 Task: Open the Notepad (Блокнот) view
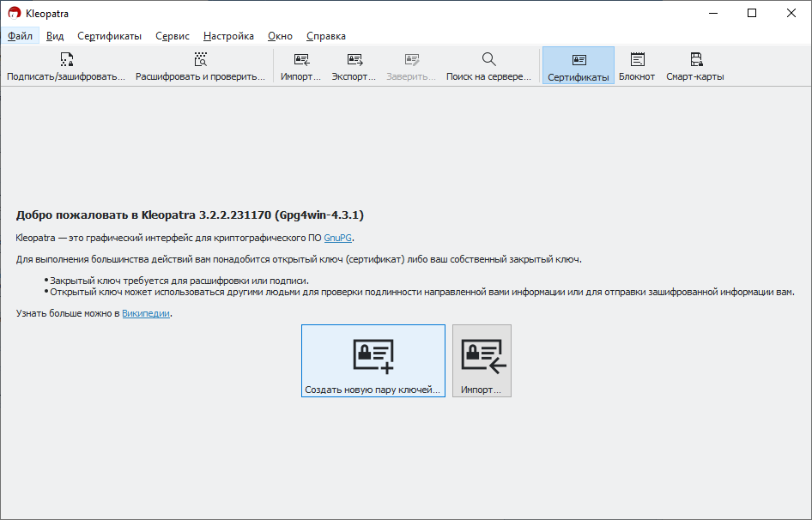[x=637, y=66]
